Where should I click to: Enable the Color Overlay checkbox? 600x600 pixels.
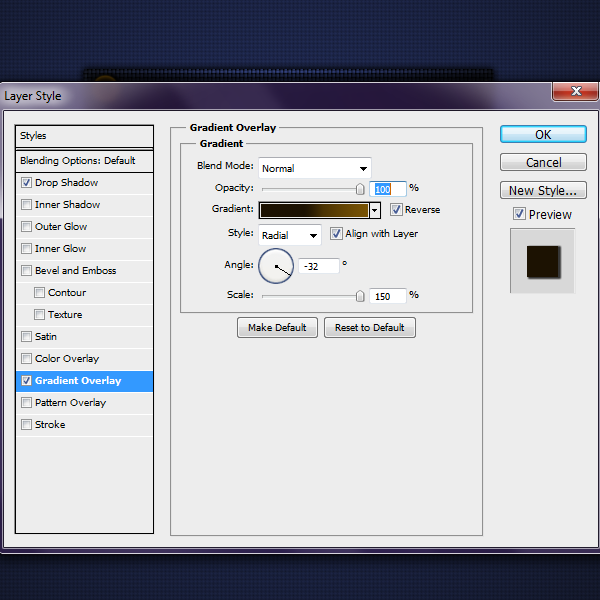pyautogui.click(x=26, y=359)
